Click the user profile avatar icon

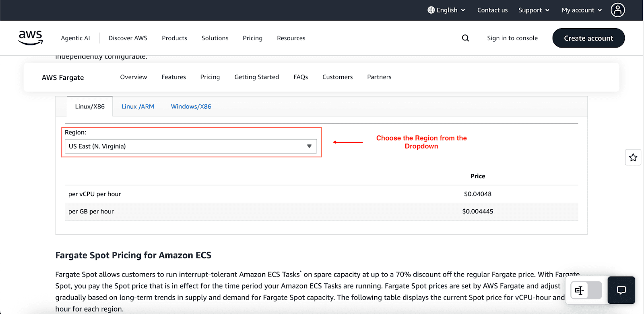(617, 10)
